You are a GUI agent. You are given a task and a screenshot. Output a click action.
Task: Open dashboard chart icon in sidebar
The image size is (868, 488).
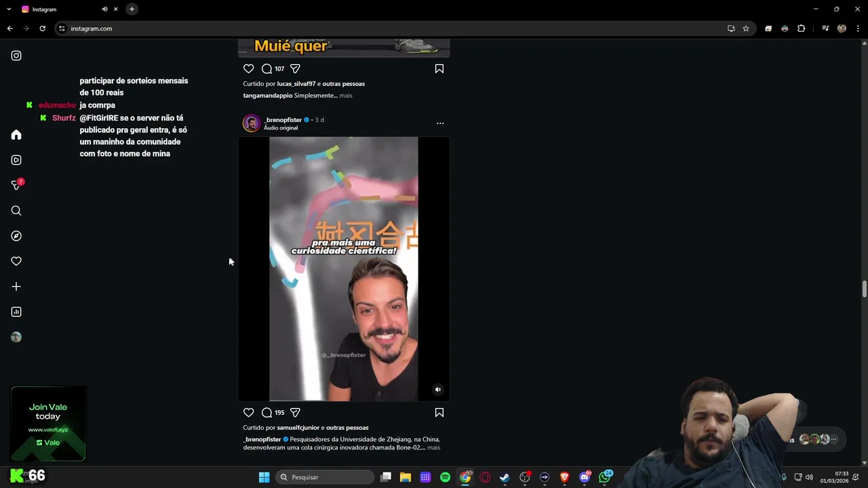coord(16,312)
